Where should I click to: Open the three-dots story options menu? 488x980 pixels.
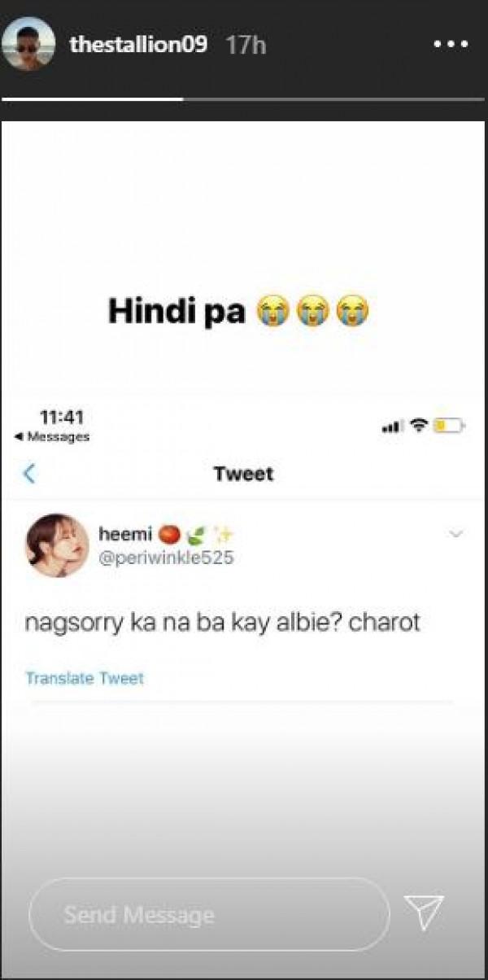[x=450, y=45]
